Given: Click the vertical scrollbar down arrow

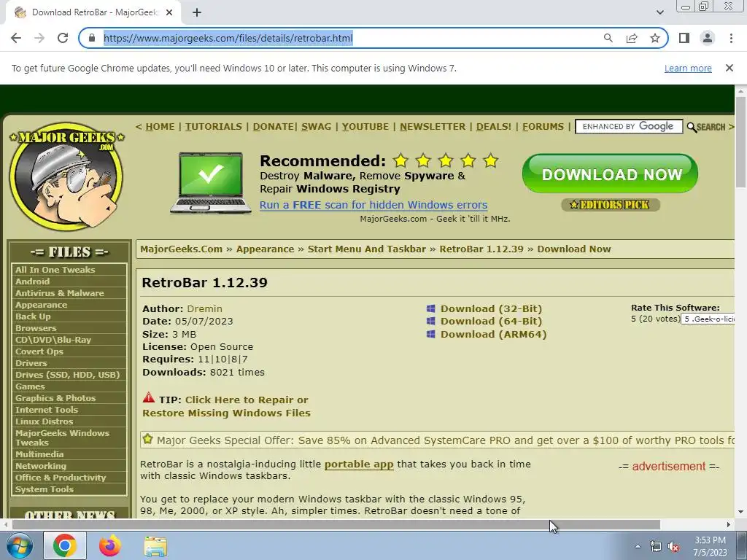Looking at the screenshot, I should tap(740, 513).
